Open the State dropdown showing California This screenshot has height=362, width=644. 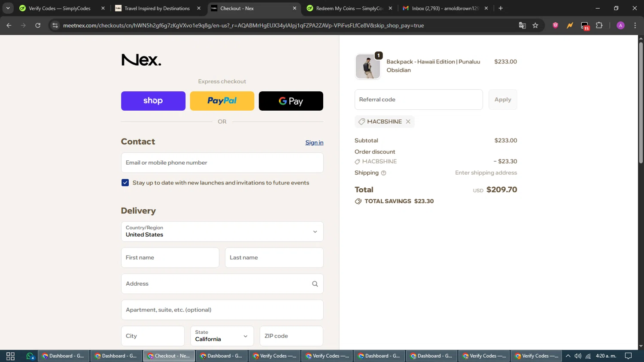(222, 336)
